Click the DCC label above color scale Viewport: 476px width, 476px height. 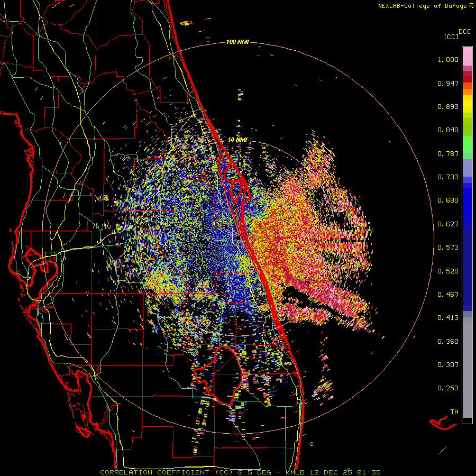coord(464,32)
